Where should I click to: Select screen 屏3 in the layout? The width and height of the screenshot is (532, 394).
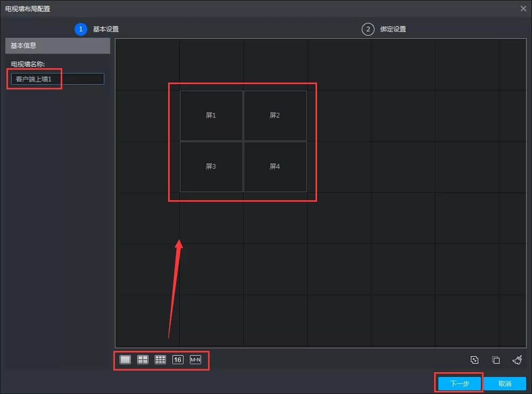pos(211,167)
